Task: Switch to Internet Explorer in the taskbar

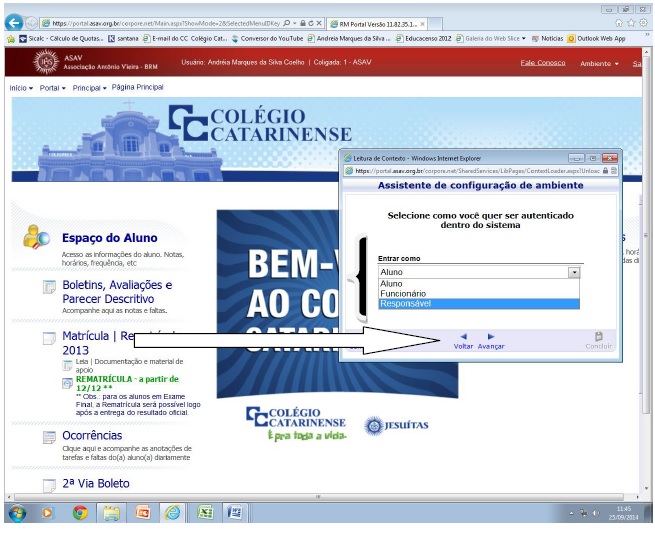Action: 173,513
